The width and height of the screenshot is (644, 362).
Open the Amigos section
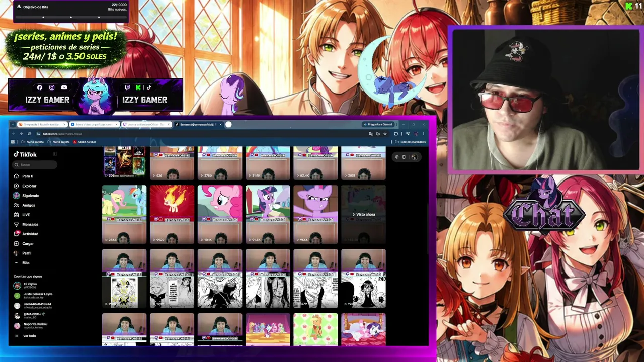click(x=24, y=205)
